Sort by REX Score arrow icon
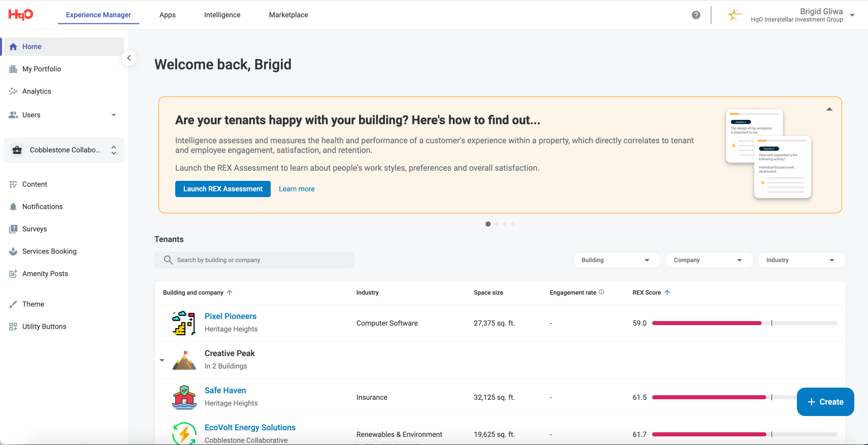 click(x=667, y=293)
